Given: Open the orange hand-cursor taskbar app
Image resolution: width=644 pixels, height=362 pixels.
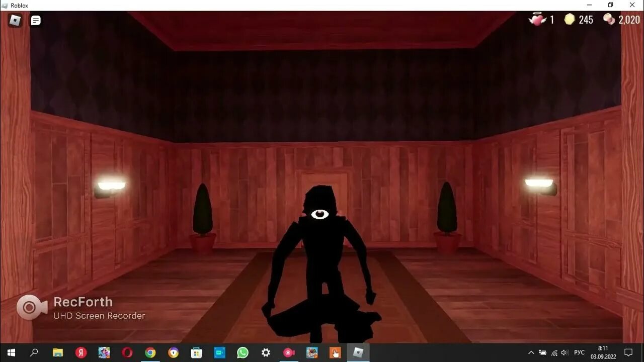Looking at the screenshot, I should tap(335, 352).
